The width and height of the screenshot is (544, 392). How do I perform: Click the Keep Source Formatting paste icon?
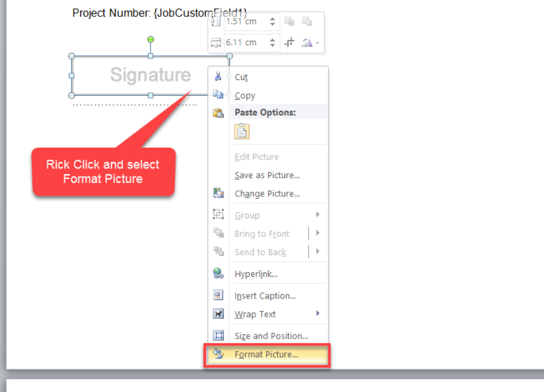(x=242, y=131)
